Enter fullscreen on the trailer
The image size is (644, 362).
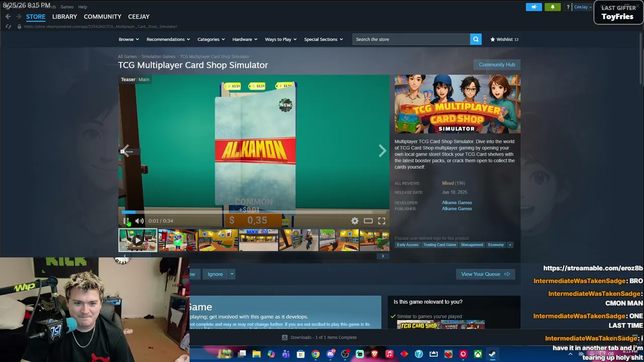tap(382, 221)
